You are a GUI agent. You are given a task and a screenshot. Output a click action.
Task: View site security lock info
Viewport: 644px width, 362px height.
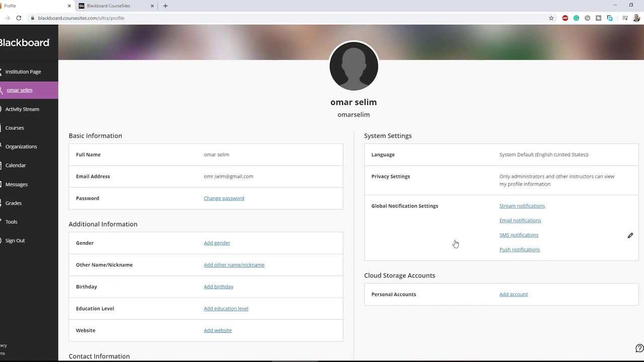pos(33,18)
